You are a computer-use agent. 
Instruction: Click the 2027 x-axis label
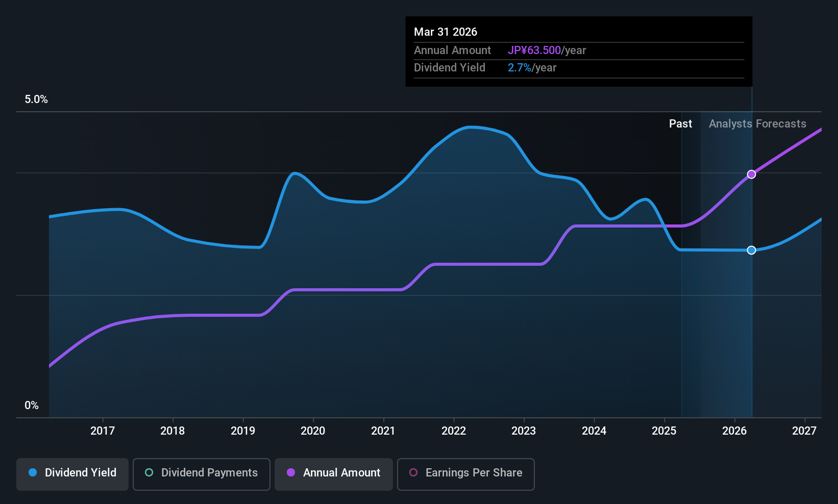pyautogui.click(x=804, y=431)
